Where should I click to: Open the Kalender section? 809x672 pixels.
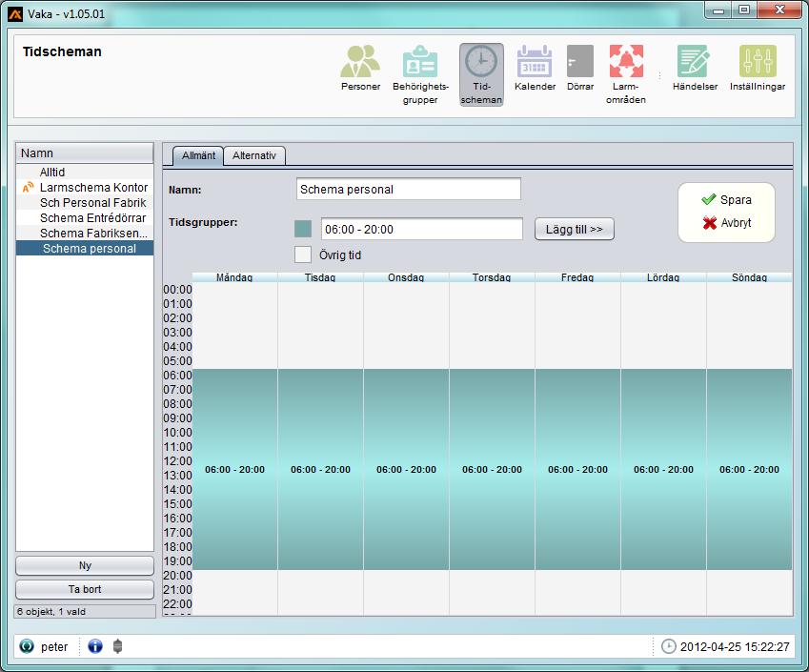click(x=535, y=68)
